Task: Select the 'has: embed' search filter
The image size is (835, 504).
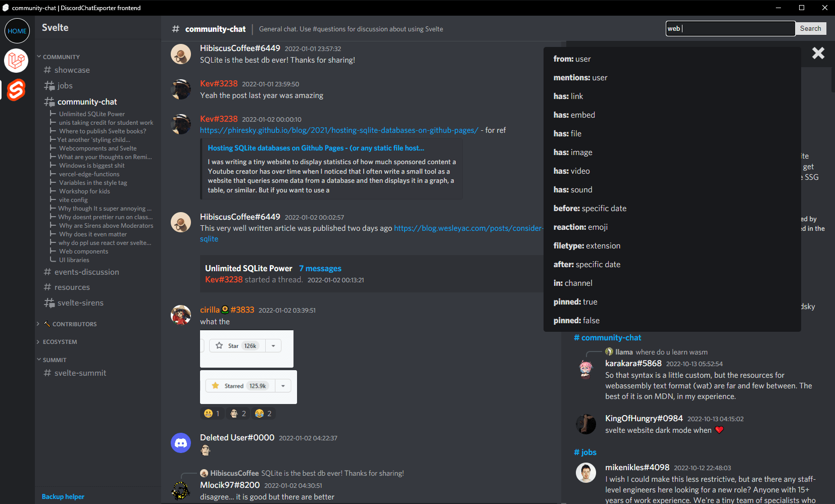Action: [x=672, y=115]
